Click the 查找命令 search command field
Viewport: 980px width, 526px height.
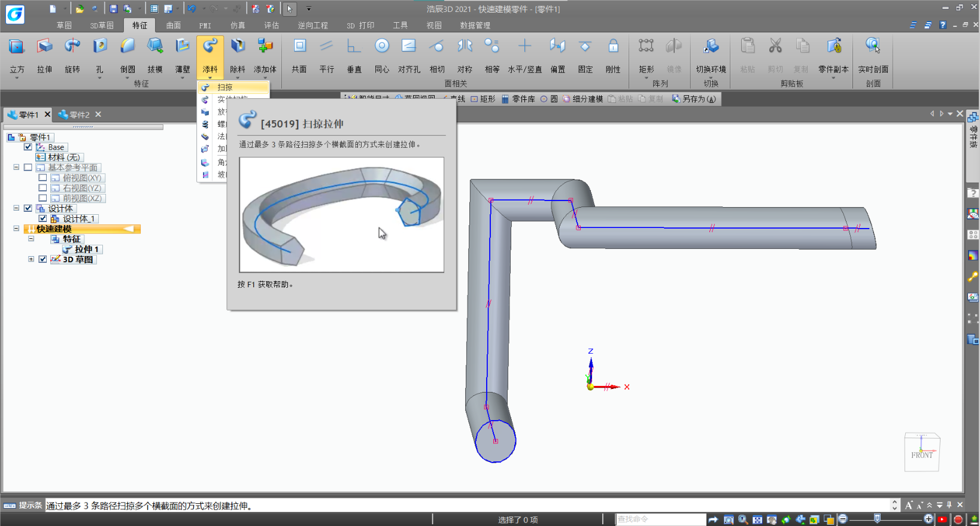point(661,519)
